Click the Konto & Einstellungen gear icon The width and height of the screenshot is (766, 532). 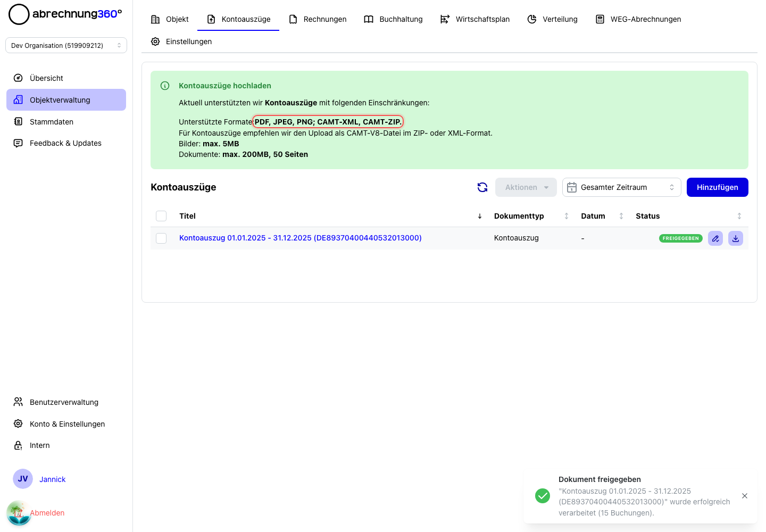point(18,424)
